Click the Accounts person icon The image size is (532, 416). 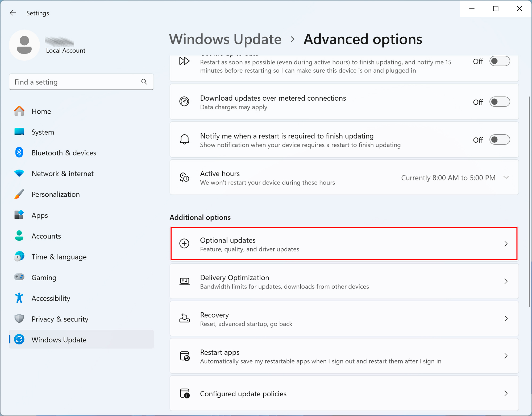point(19,236)
